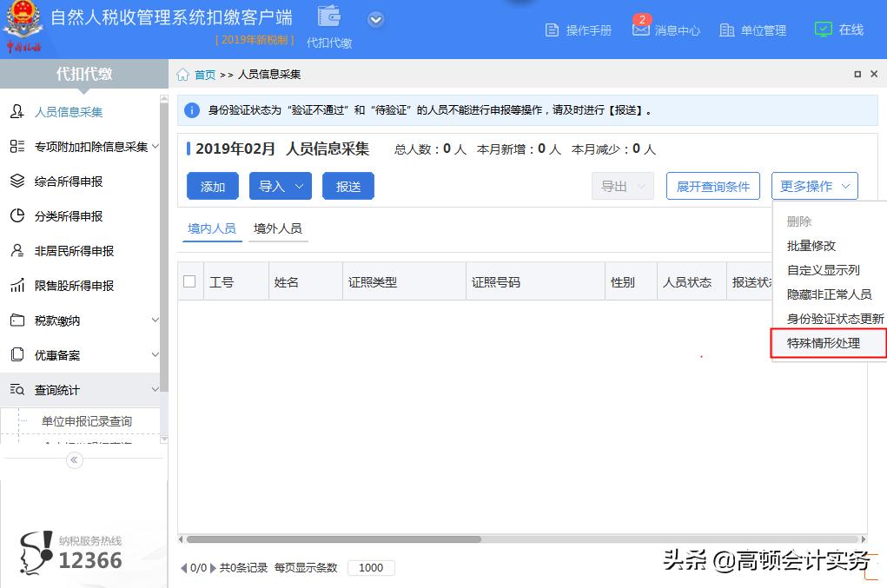Open 专项附加扣除信息采集 from the sidebar
887x588 pixels.
(87, 146)
